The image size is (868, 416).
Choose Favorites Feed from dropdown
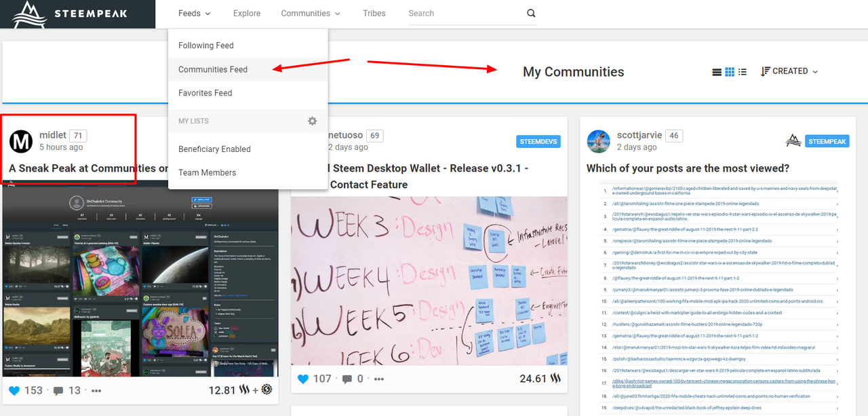248,93
